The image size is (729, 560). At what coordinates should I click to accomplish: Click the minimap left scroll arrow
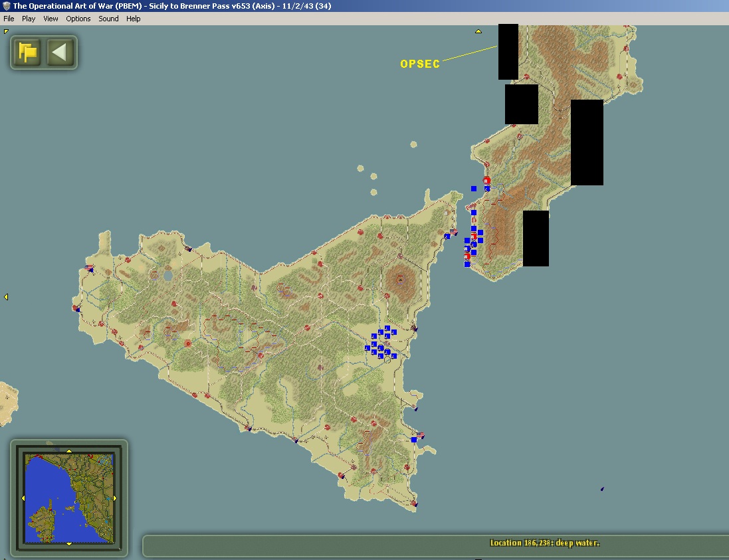click(x=23, y=498)
